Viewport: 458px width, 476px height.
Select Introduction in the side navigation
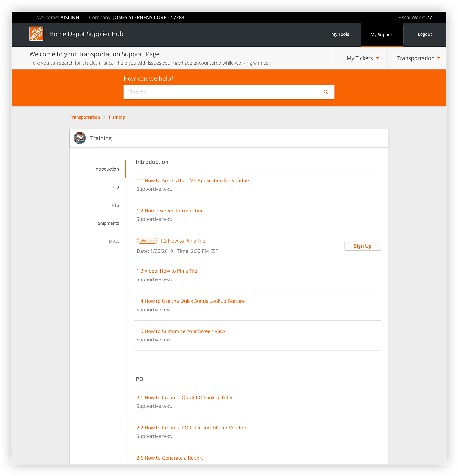[106, 169]
